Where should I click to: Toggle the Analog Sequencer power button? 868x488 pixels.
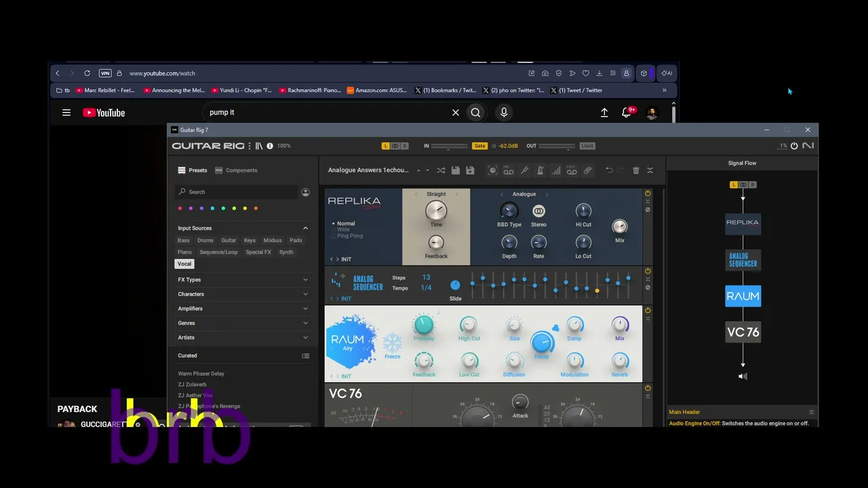(x=648, y=271)
